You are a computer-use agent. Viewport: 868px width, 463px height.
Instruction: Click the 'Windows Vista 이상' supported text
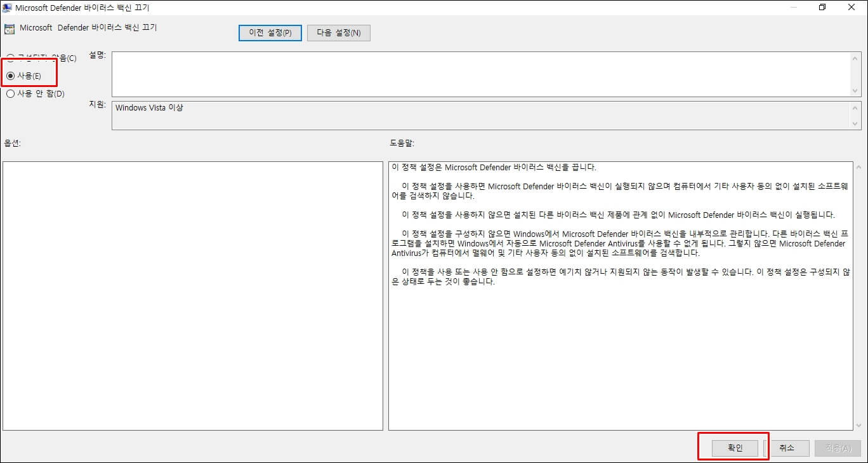[149, 108]
